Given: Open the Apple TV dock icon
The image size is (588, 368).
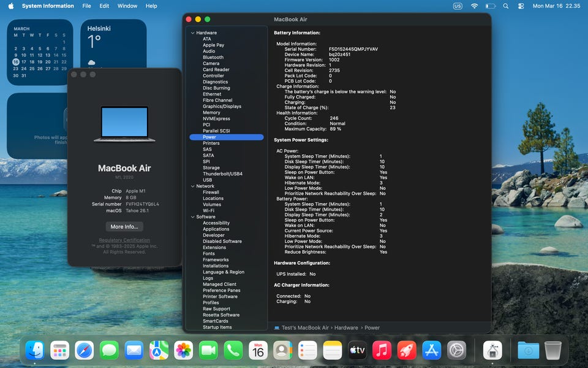Looking at the screenshot, I should point(357,350).
